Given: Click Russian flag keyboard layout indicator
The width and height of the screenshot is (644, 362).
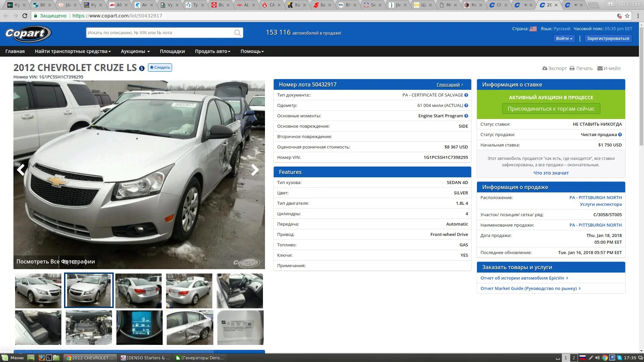Looking at the screenshot, I should (x=583, y=358).
